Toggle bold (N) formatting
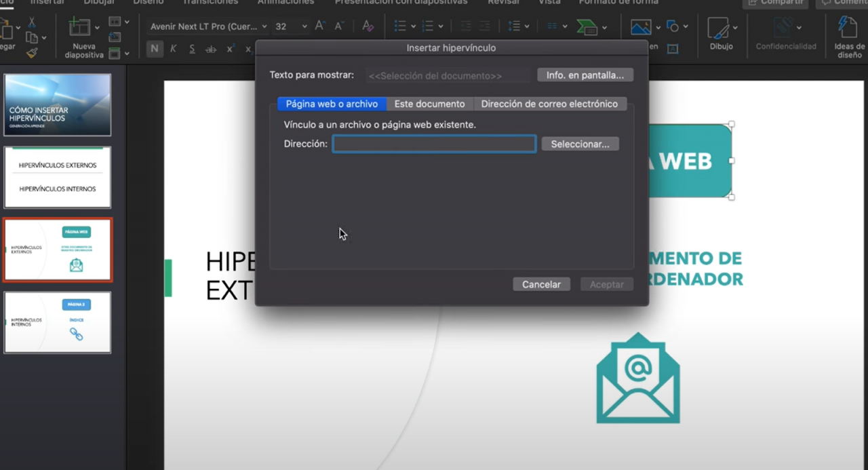 (x=155, y=49)
